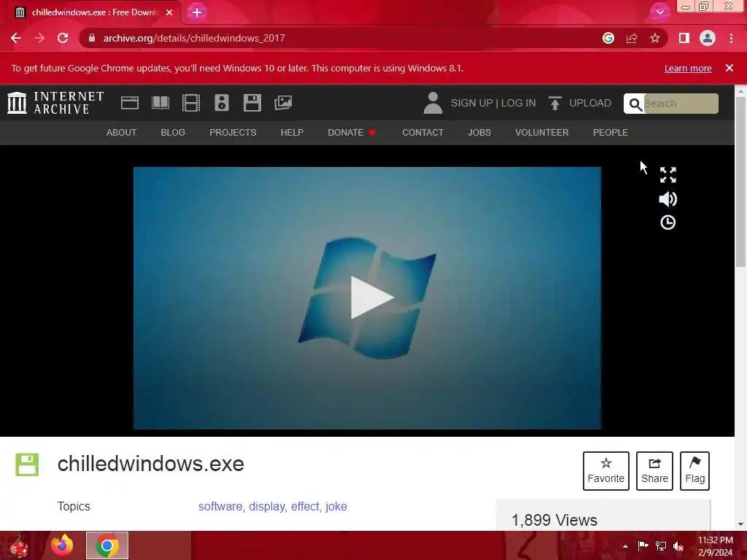747x560 pixels.
Task: Favorite this item with the star button
Action: (x=606, y=471)
